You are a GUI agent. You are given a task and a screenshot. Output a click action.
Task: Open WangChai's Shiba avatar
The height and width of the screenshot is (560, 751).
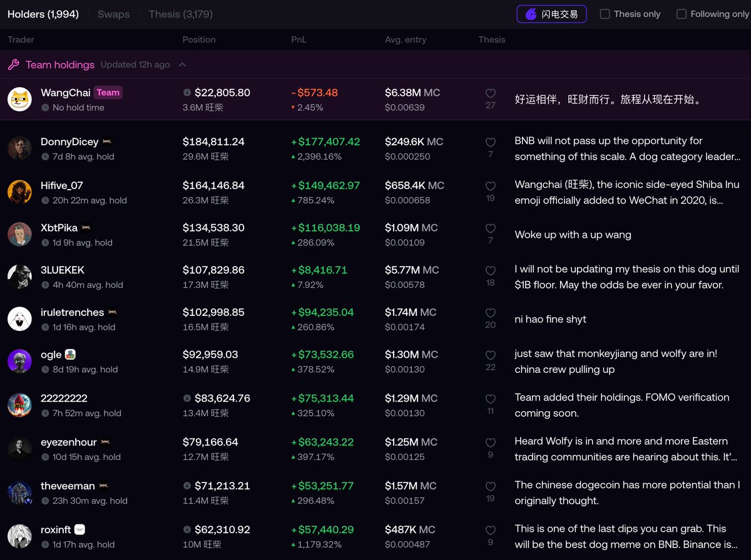coord(19,99)
